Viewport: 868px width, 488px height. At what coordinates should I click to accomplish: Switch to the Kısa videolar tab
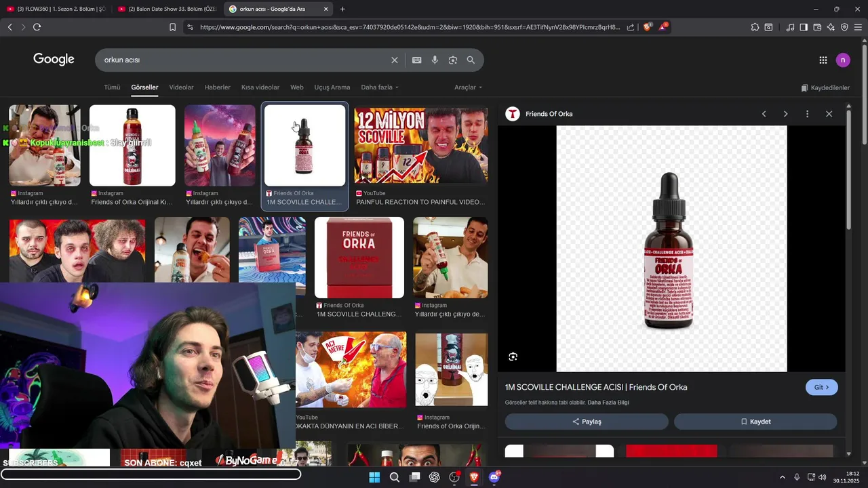click(260, 87)
